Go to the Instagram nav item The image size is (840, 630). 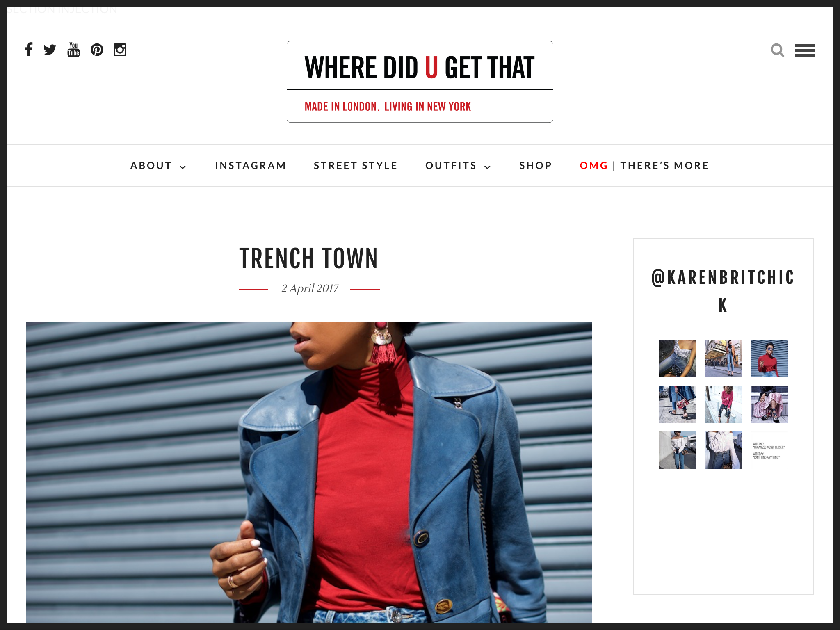coord(251,165)
